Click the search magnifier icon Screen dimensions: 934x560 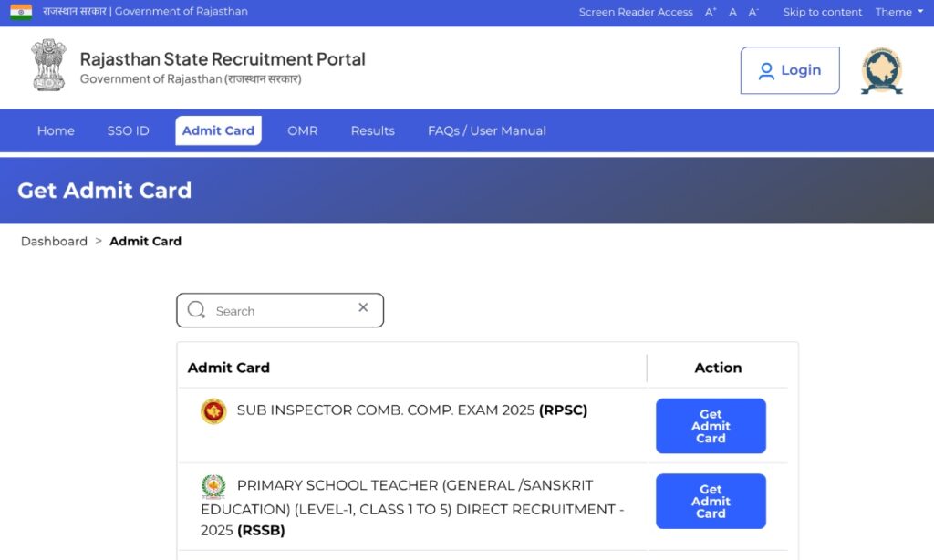pyautogui.click(x=196, y=310)
